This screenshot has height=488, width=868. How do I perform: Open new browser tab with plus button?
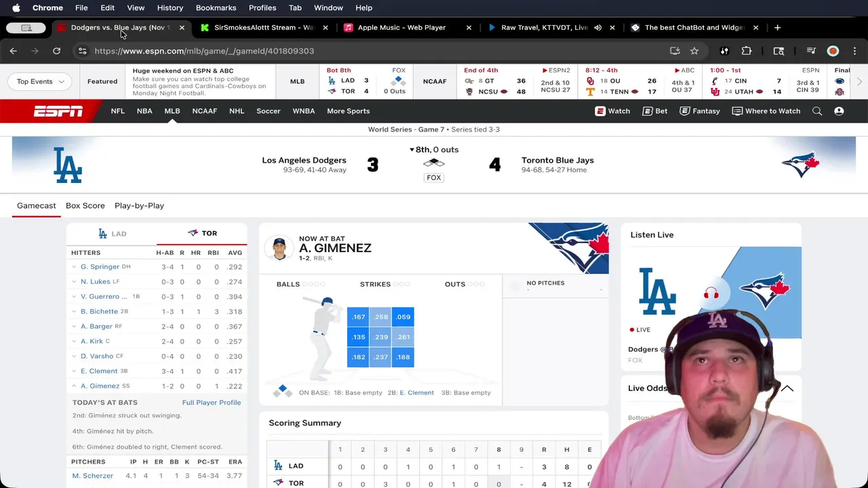[x=778, y=28]
